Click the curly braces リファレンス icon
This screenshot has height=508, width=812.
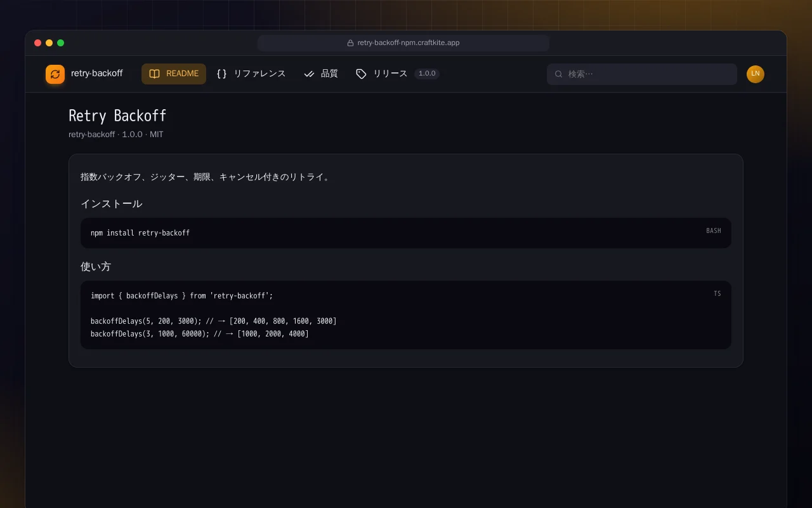(x=221, y=74)
